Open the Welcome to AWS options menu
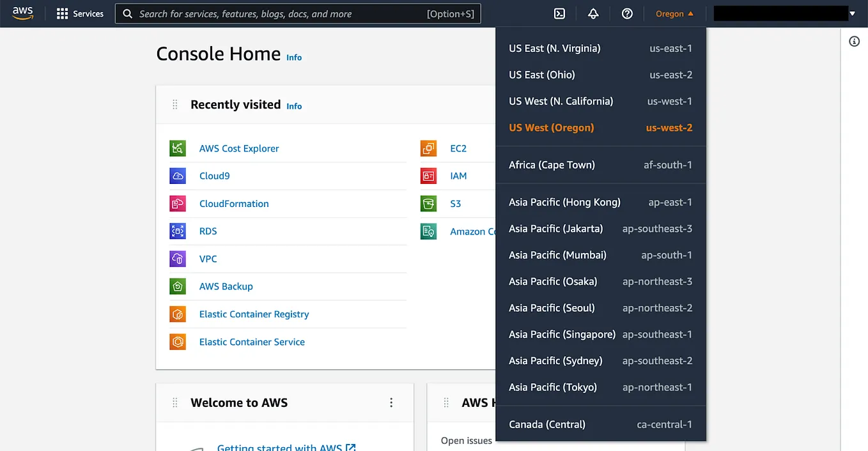The width and height of the screenshot is (868, 451). tap(391, 402)
